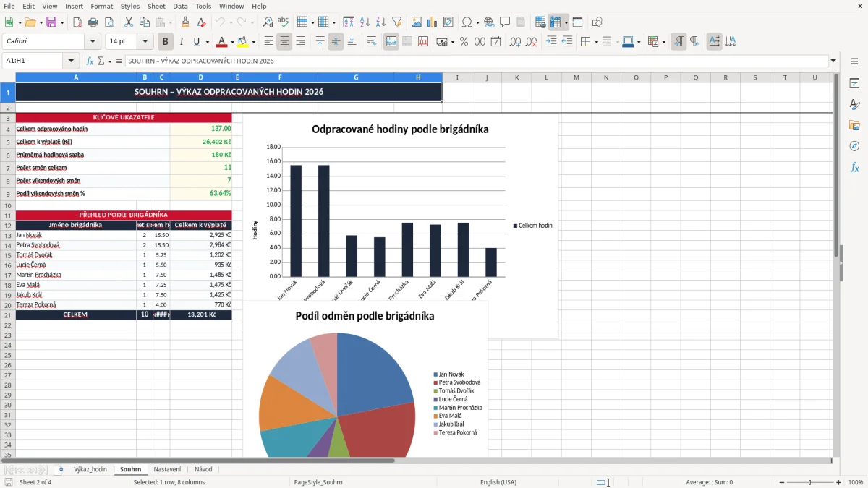Screen dimensions: 868x488
Task: Expand the font size dropdown
Action: point(145,42)
